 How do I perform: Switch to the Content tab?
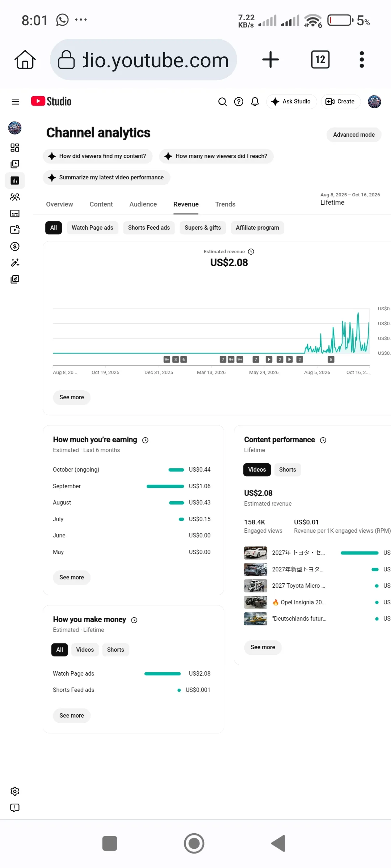[101, 204]
